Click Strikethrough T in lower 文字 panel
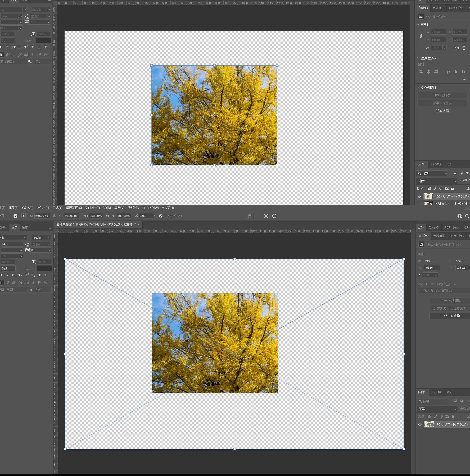Screen dimensions: 470x476 tap(46, 275)
